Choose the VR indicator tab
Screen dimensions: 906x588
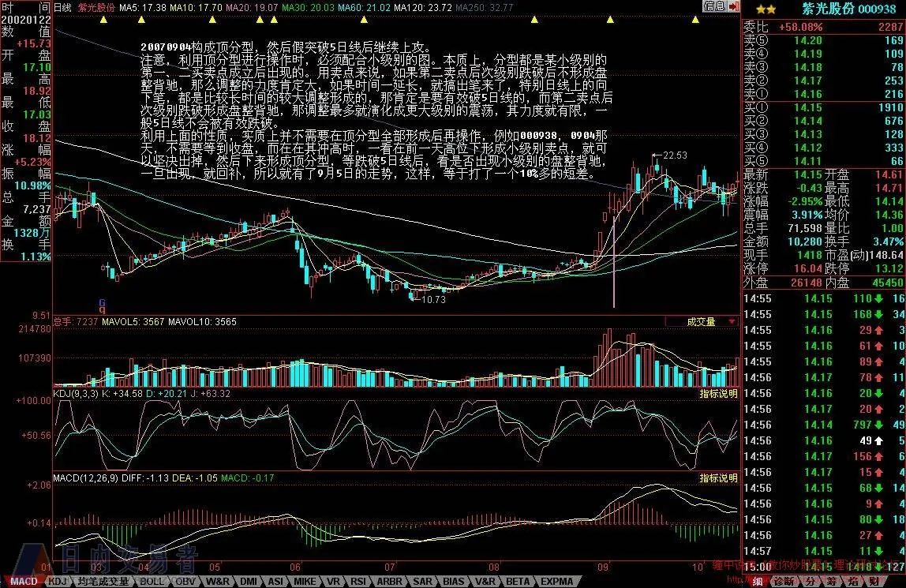(333, 581)
